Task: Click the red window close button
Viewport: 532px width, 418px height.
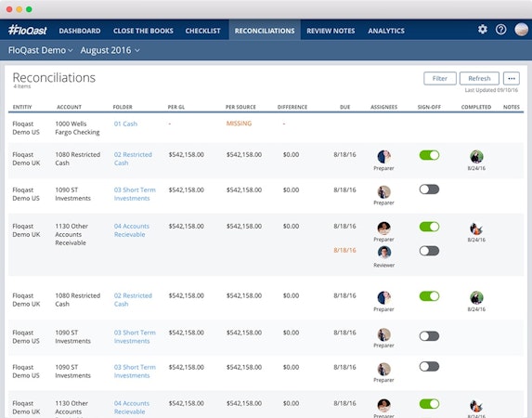Action: click(9, 9)
